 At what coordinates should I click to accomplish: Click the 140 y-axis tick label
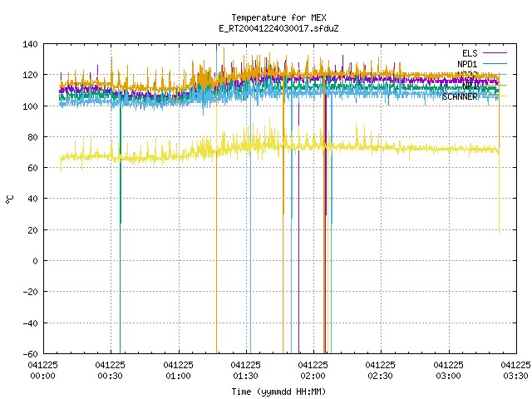(x=30, y=44)
